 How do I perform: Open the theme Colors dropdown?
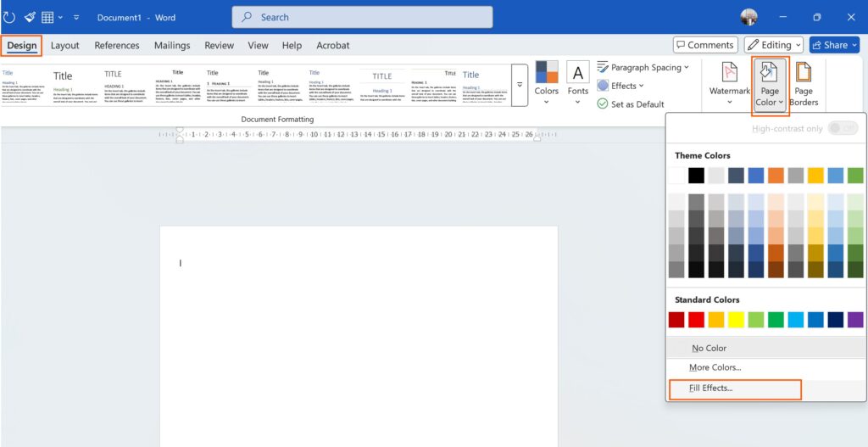click(547, 83)
